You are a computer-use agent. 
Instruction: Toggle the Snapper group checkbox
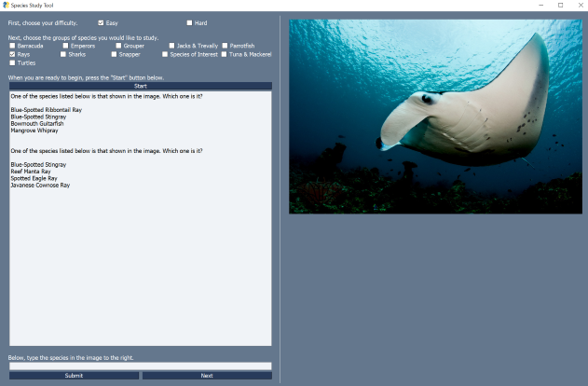pos(114,54)
